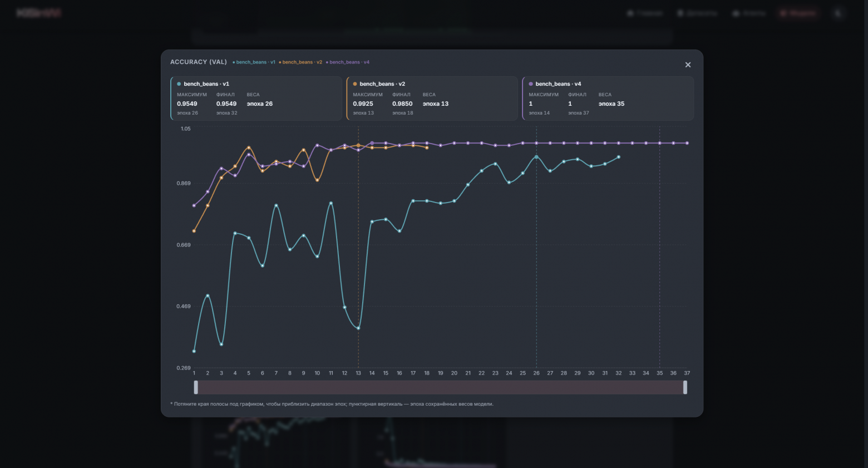Select v1 first data point at epoch 1

pyautogui.click(x=194, y=351)
